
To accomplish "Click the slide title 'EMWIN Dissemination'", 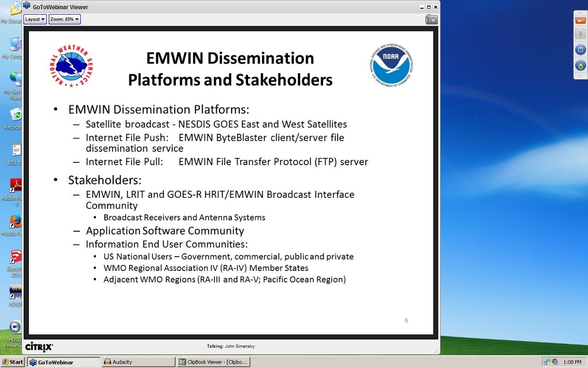I will (230, 58).
